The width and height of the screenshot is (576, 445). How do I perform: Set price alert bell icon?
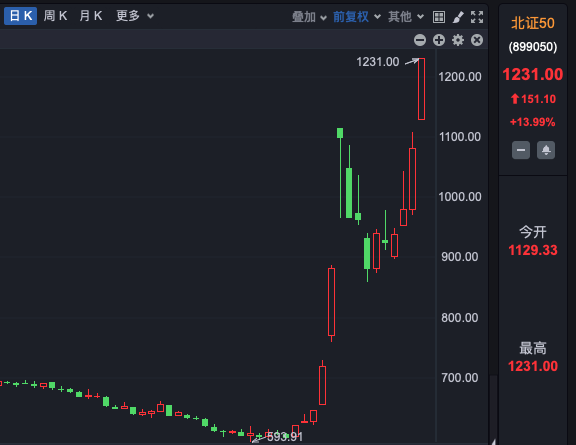[x=546, y=150]
